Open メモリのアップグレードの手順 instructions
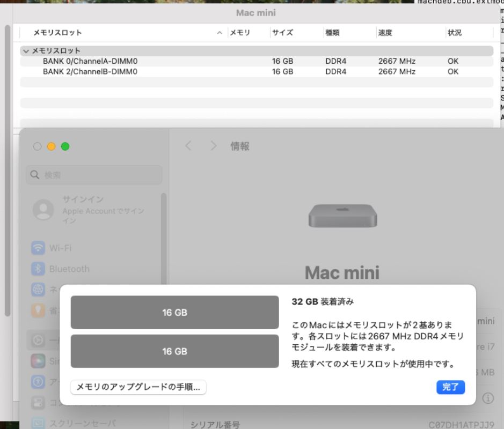Screen dimensions: 504x429 (x=138, y=387)
